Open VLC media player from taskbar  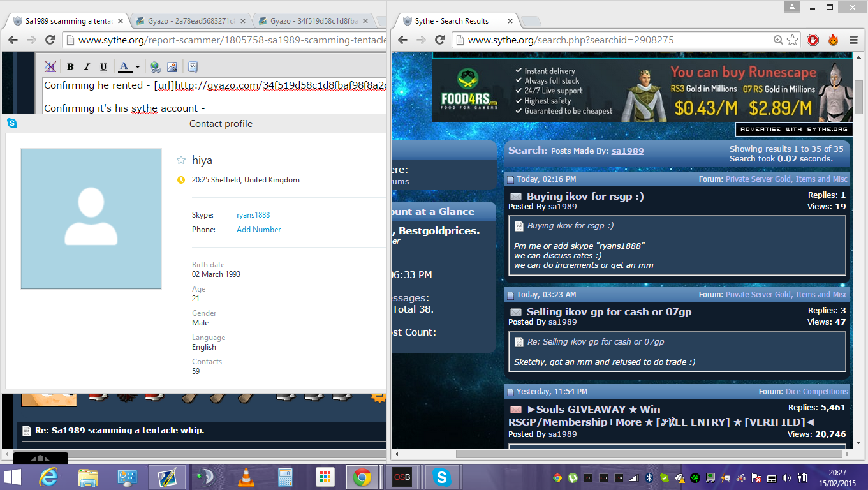coord(246,477)
